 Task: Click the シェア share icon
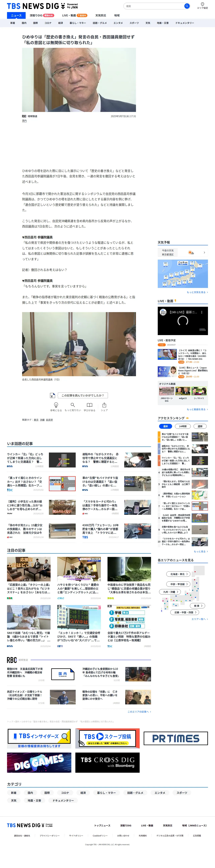coord(104,405)
